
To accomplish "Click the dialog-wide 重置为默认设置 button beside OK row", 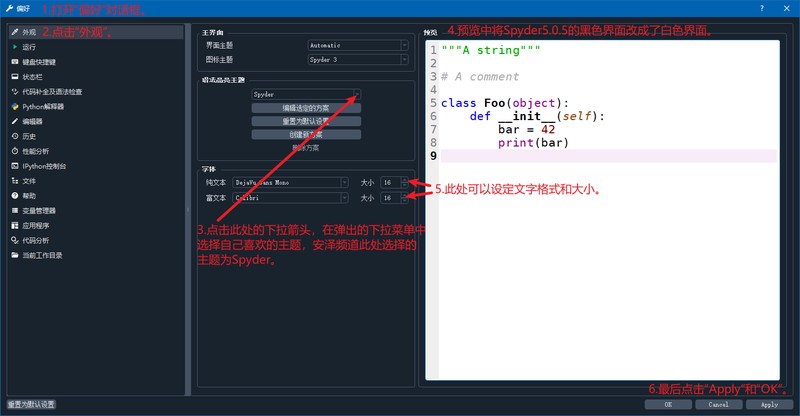I will (31, 404).
